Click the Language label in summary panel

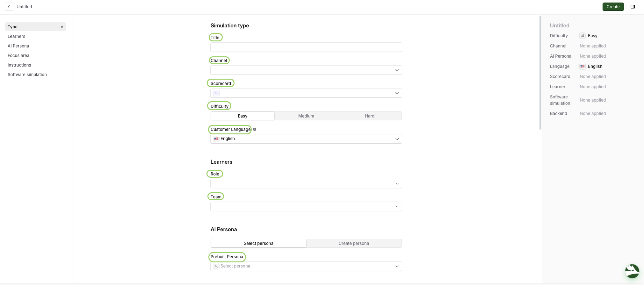[x=560, y=66]
